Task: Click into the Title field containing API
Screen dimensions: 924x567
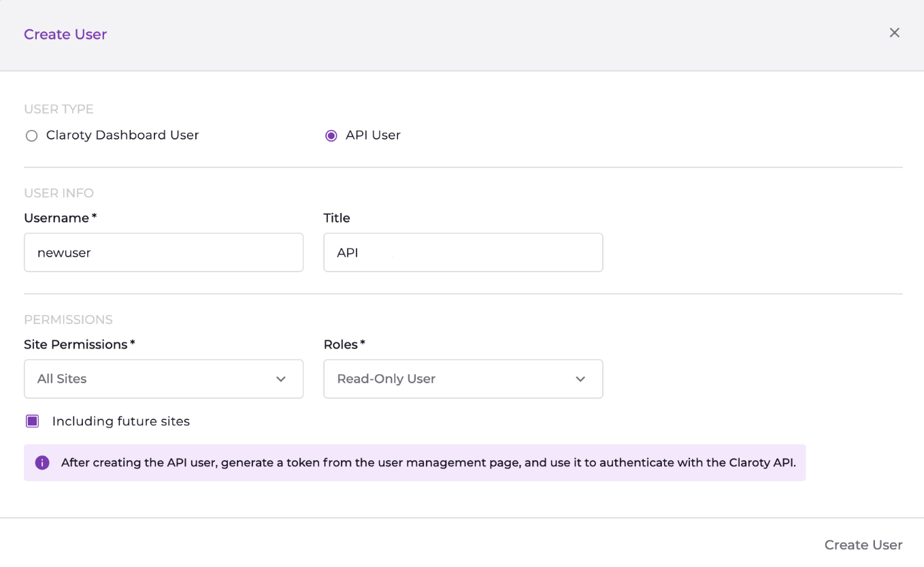Action: coord(463,253)
